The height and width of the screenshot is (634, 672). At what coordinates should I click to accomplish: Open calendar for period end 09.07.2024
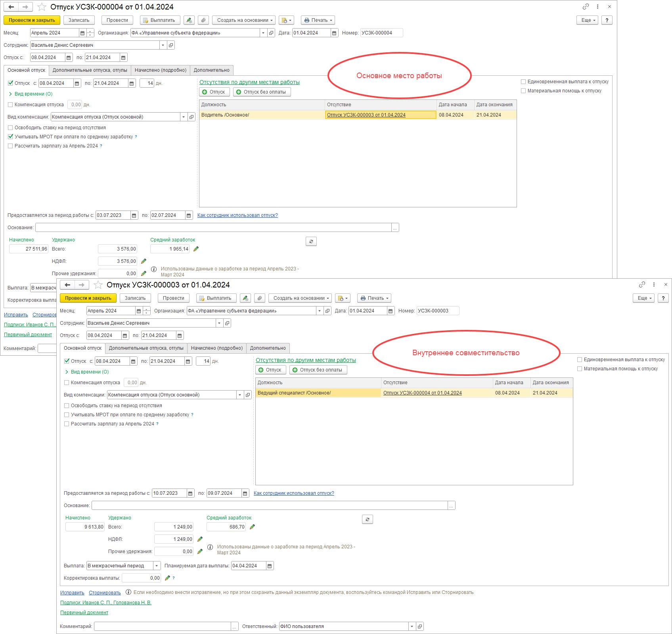[x=245, y=493]
